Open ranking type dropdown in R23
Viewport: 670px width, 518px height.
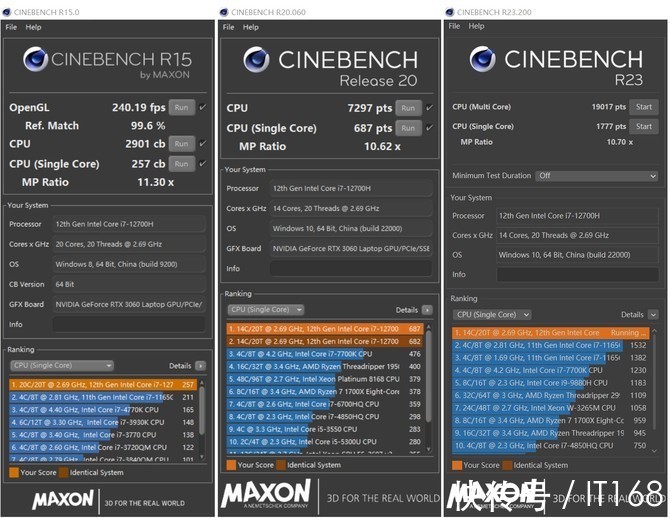(x=492, y=315)
